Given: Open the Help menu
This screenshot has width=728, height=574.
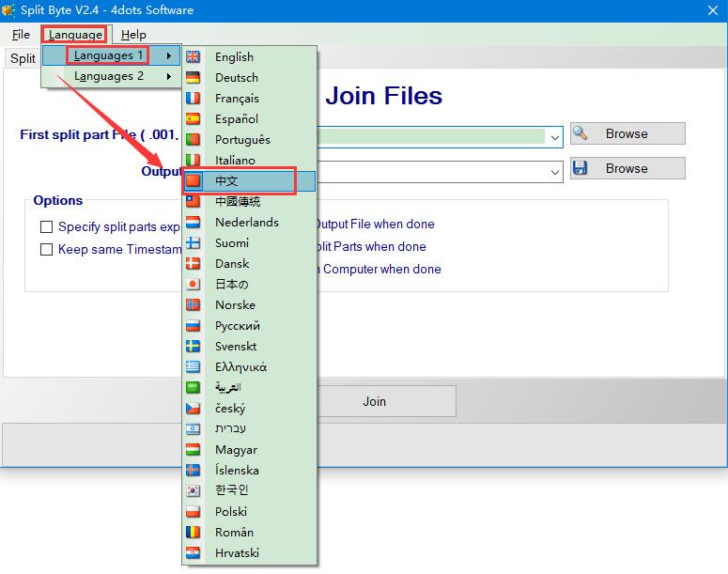Looking at the screenshot, I should tap(133, 35).
